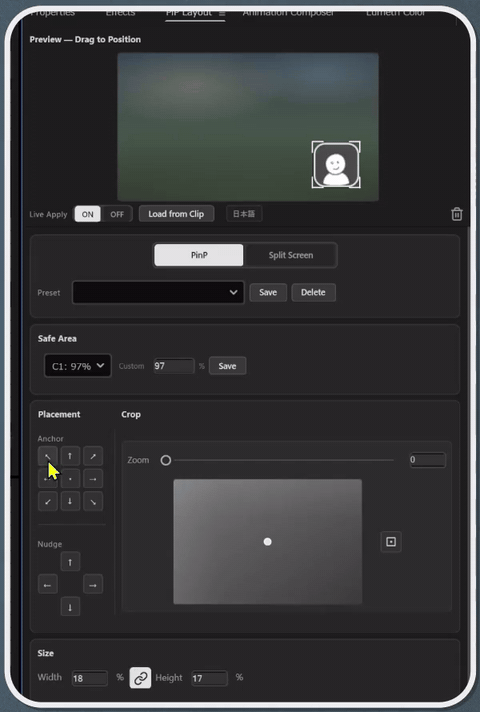Turn Live Apply ON

pos(88,214)
